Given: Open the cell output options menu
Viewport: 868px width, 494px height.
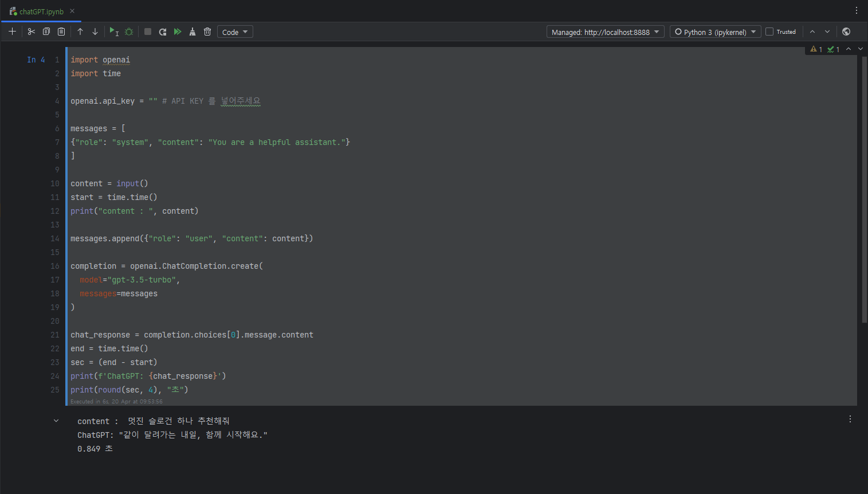Looking at the screenshot, I should [850, 419].
